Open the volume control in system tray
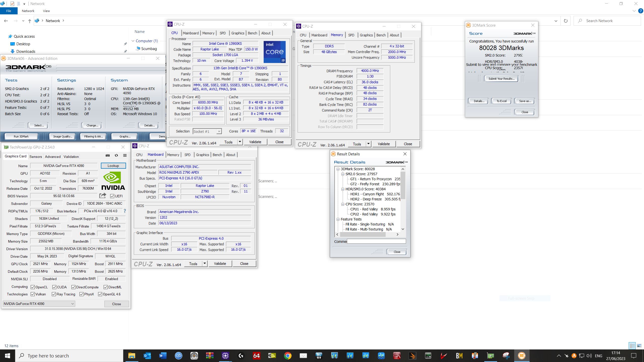Image resolution: width=644 pixels, height=362 pixels. [x=589, y=356]
